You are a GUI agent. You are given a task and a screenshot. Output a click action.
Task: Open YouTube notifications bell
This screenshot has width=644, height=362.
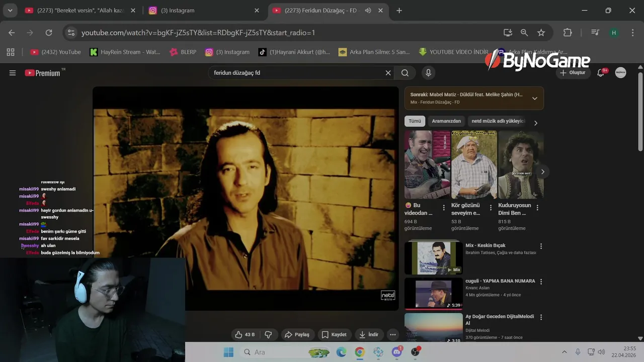pos(601,72)
